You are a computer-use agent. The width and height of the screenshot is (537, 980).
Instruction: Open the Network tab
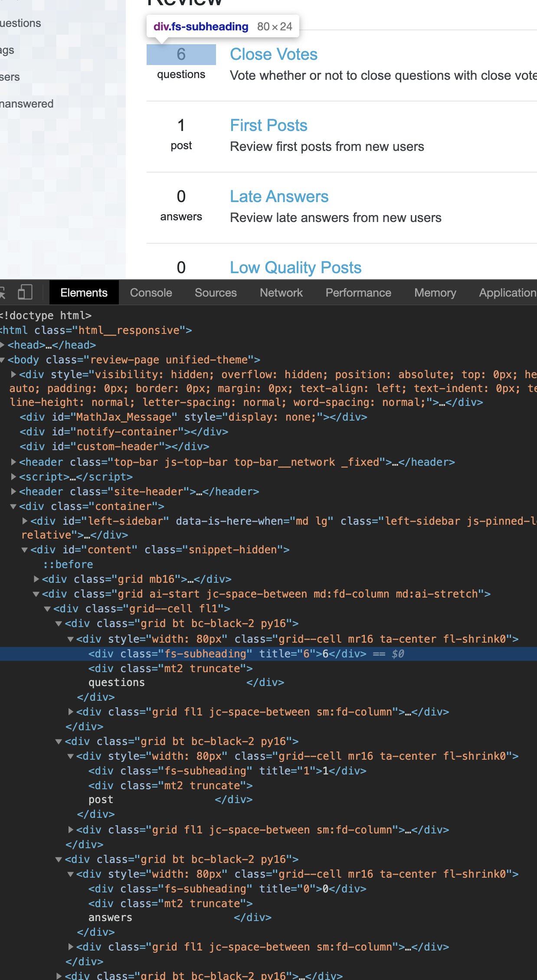(281, 293)
